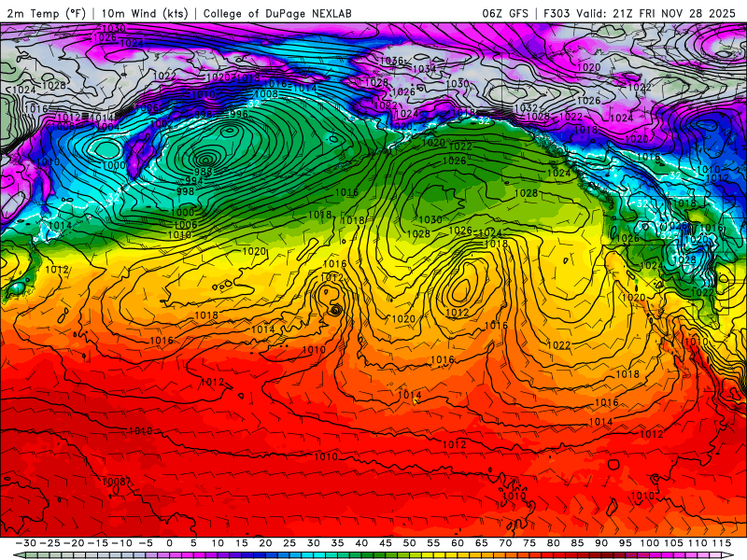
Task: Click the "45" value on temperature scale
Action: 386,543
